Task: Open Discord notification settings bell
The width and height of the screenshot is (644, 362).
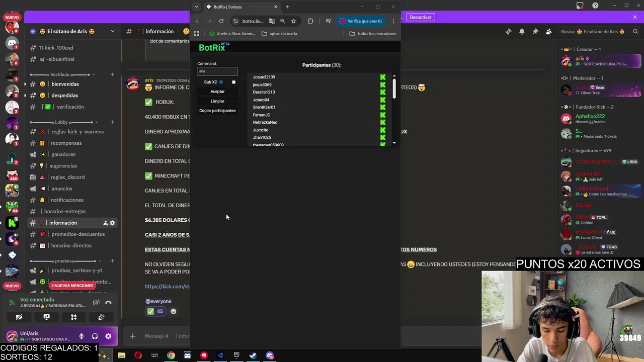Action: [522, 32]
